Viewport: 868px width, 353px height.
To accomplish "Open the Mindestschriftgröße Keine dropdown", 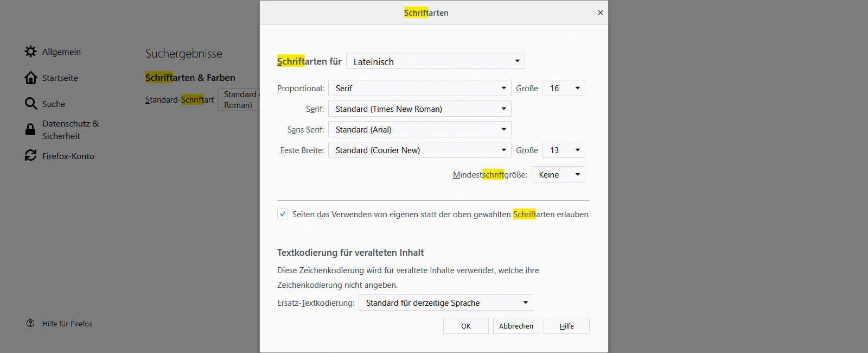I will (558, 175).
